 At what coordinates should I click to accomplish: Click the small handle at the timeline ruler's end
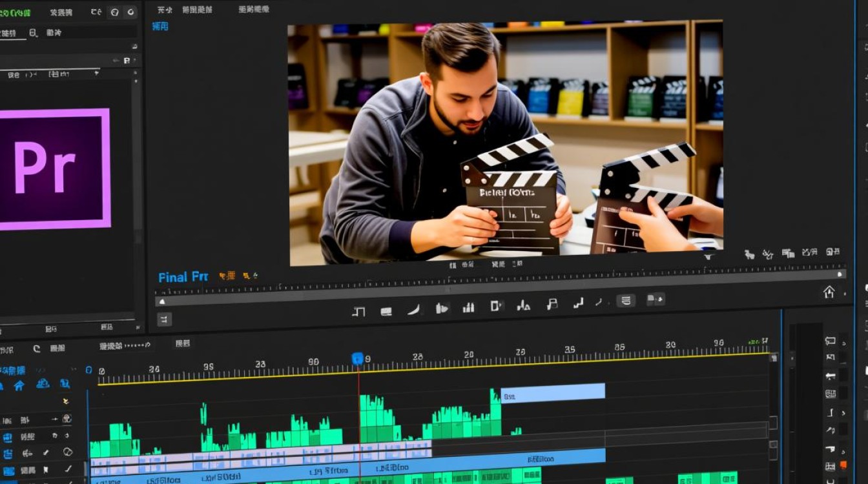[x=774, y=358]
